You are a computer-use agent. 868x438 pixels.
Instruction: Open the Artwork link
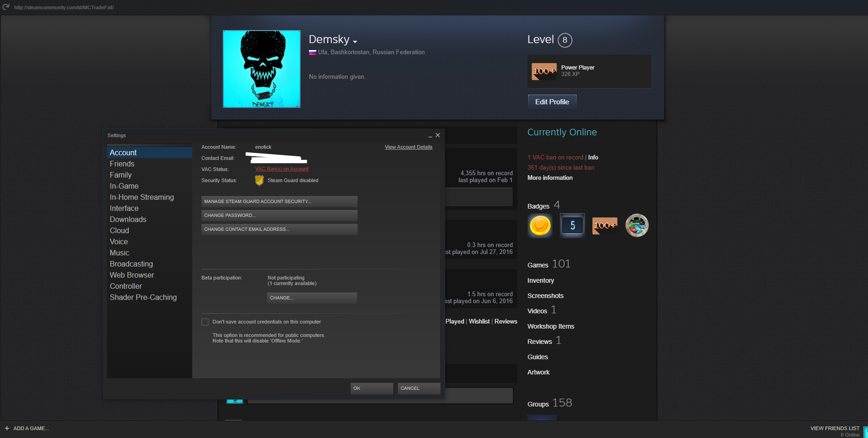[x=539, y=373]
